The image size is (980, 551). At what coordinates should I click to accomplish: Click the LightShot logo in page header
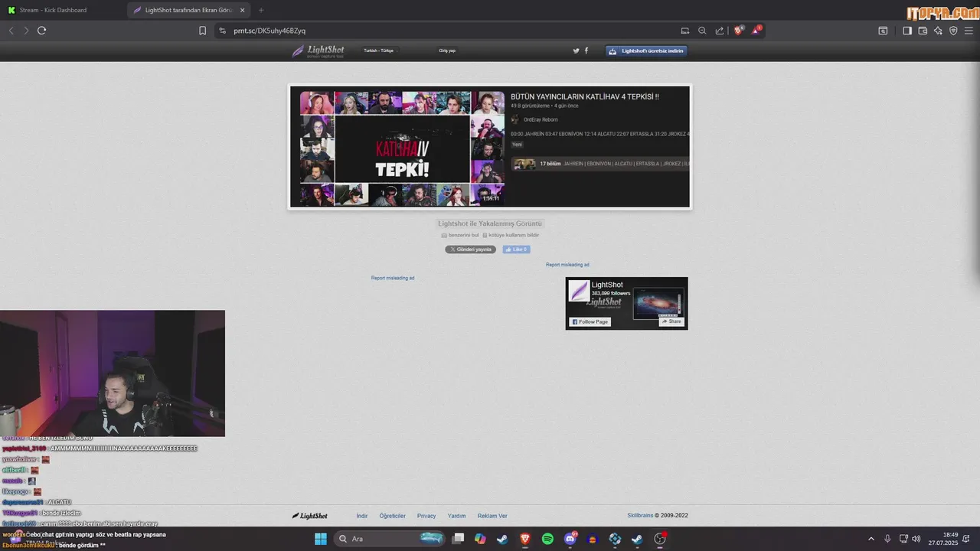tap(318, 51)
